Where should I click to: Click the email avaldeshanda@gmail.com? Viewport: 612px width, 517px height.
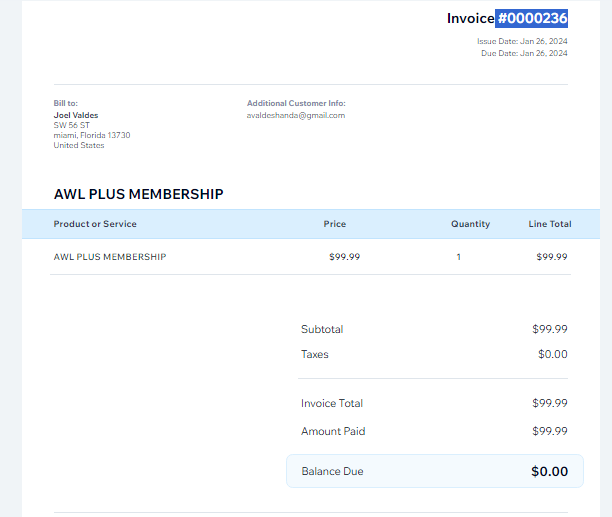[296, 115]
